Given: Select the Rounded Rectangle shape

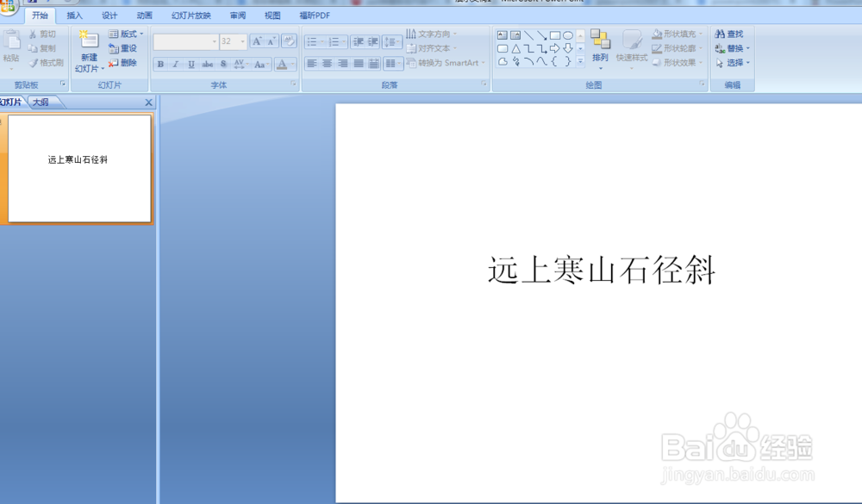Looking at the screenshot, I should [x=503, y=48].
